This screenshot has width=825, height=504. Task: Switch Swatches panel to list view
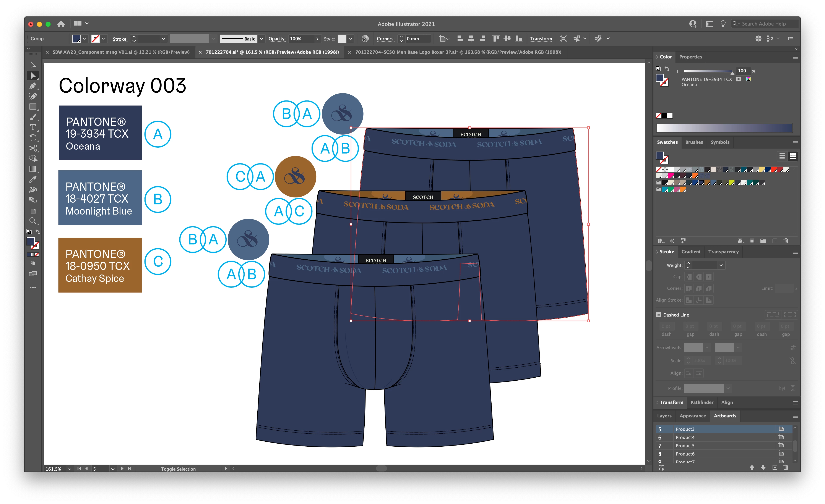[x=782, y=156]
